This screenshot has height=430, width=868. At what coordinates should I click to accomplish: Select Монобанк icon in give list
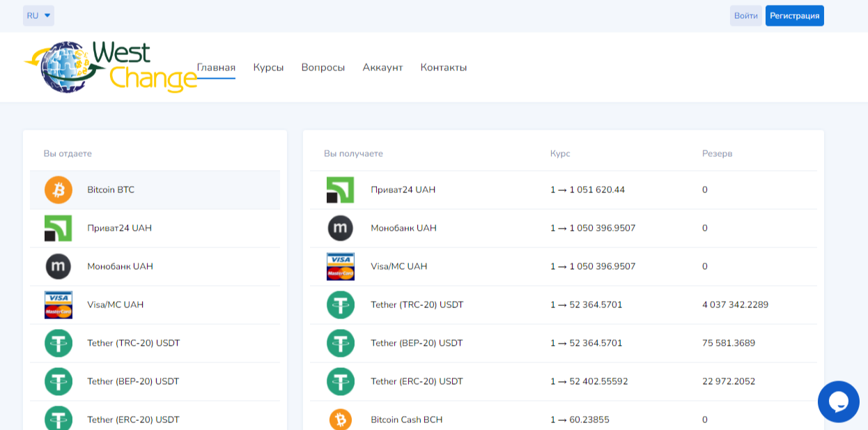point(59,266)
